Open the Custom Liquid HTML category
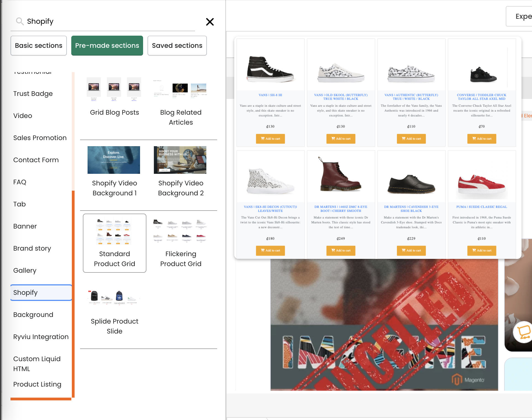Image resolution: width=532 pixels, height=420 pixels. [x=37, y=364]
